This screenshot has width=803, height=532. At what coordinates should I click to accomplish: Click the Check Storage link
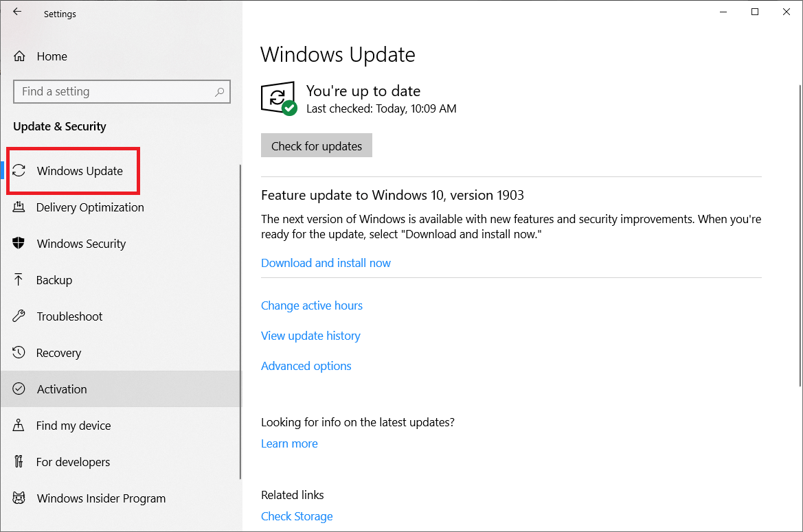pyautogui.click(x=297, y=516)
